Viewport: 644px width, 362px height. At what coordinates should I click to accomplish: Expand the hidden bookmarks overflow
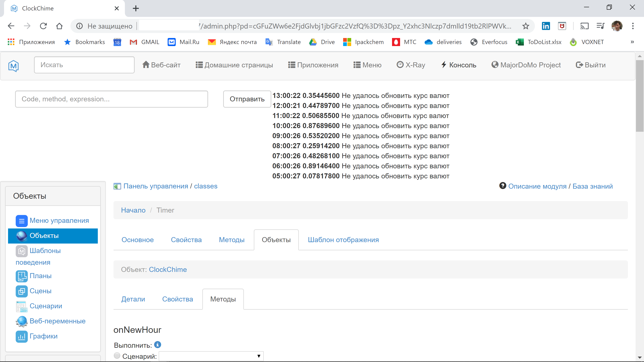632,42
